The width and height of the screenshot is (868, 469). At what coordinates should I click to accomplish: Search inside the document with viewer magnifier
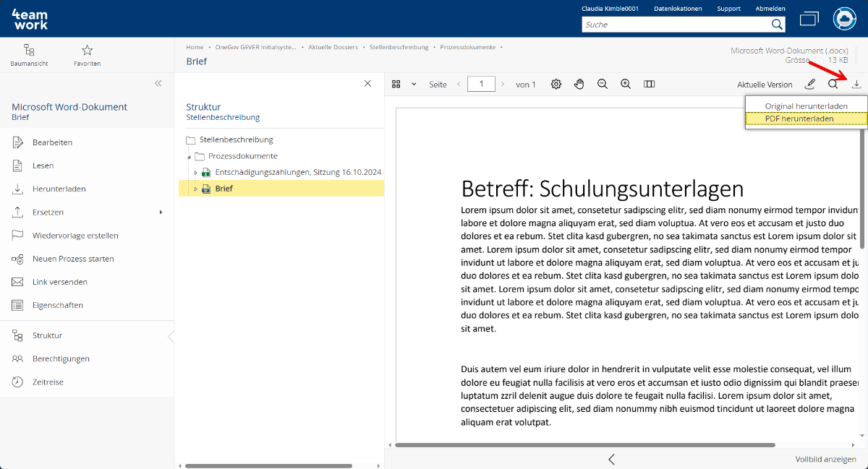833,84
